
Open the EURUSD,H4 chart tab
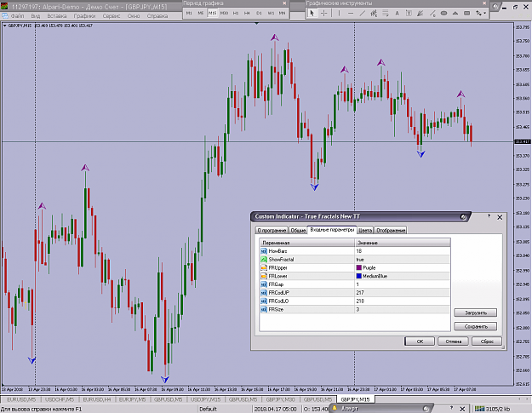[97, 399]
